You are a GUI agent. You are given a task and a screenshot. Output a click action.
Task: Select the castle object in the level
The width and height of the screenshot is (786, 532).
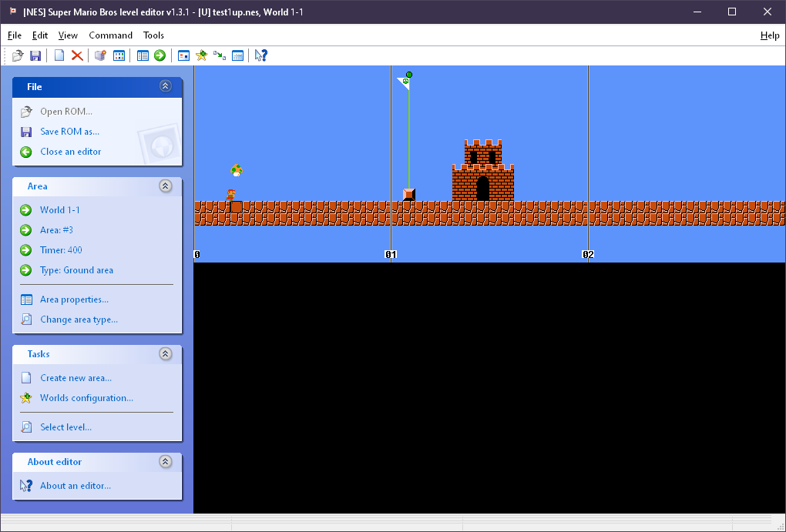[483, 170]
